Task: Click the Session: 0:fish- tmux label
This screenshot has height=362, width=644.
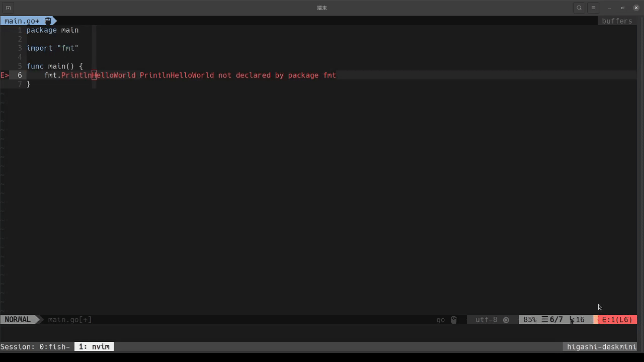Action: coord(35,346)
